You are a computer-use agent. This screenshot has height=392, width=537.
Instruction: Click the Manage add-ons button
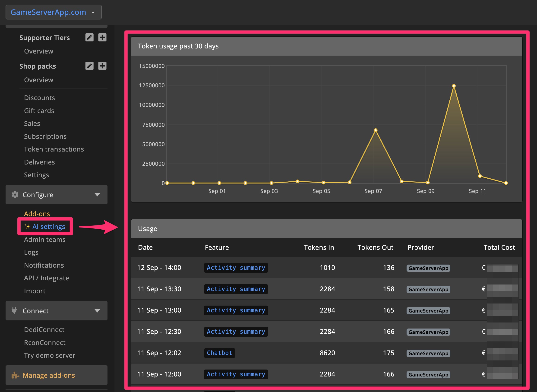(x=57, y=375)
